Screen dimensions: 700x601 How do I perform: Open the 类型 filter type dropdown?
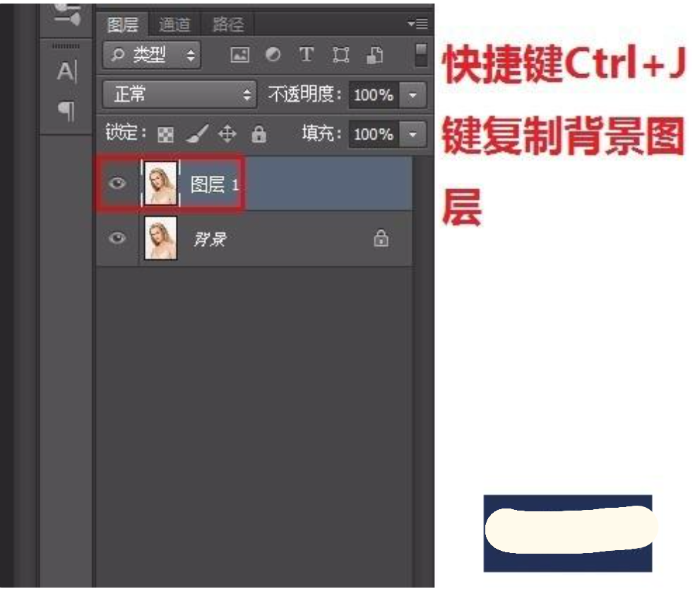click(151, 56)
